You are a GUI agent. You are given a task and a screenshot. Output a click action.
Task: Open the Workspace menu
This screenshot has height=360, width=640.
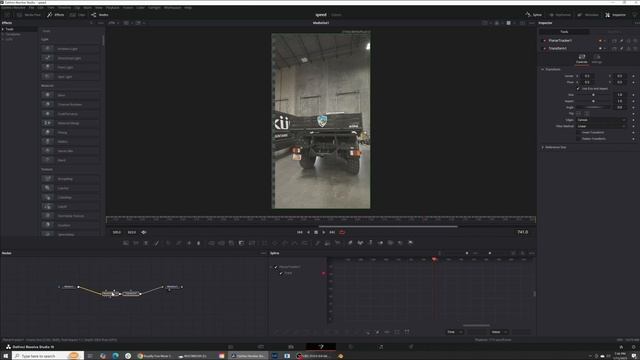point(172,7)
